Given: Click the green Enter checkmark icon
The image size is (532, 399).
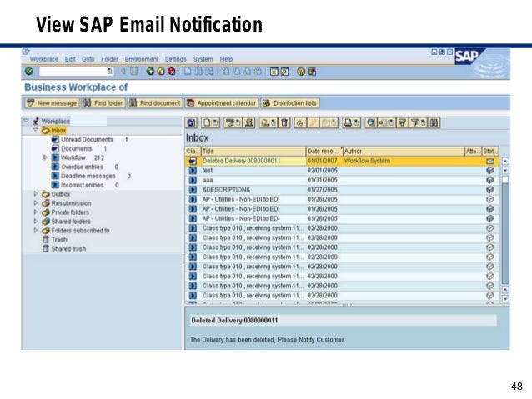Looking at the screenshot, I should click(29, 71).
